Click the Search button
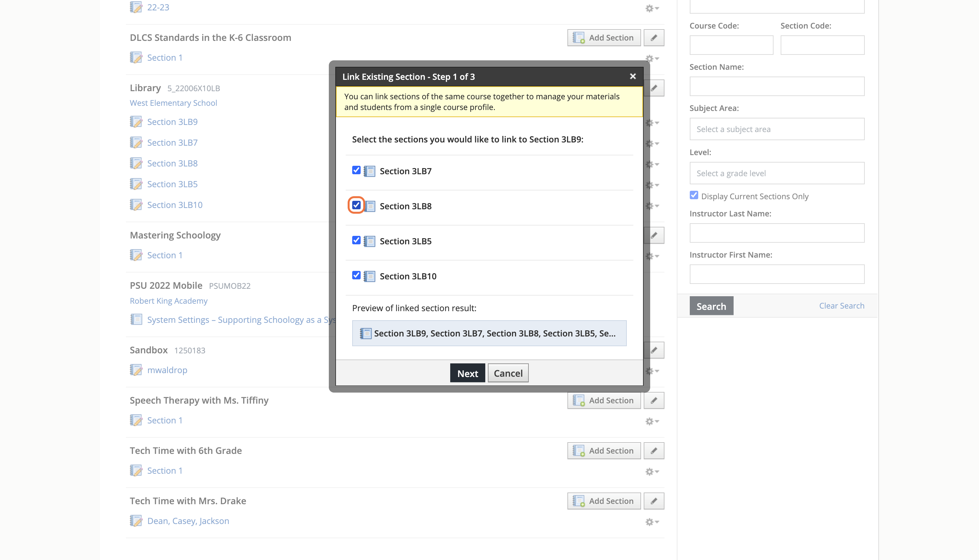 (x=711, y=306)
